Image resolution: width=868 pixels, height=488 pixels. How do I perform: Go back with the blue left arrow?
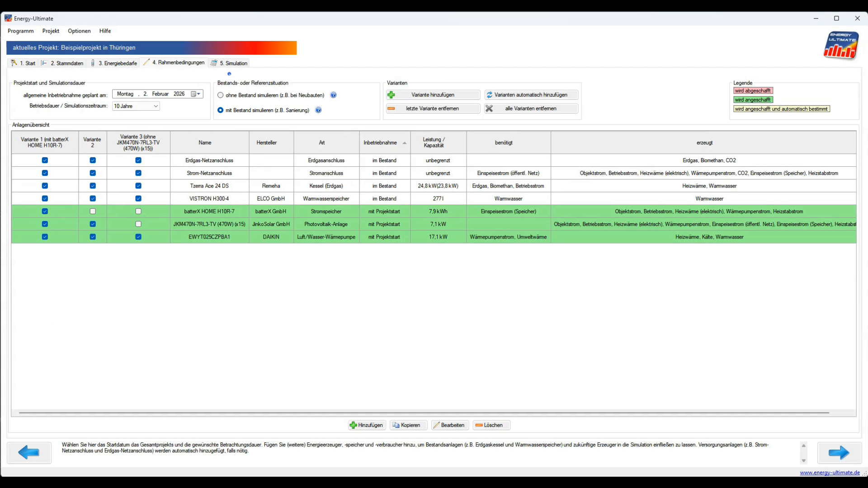pos(29,452)
